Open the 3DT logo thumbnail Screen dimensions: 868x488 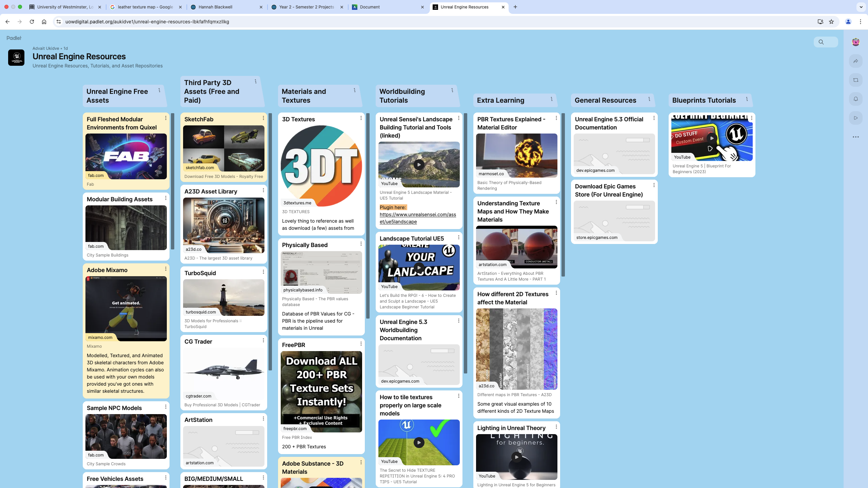321,166
